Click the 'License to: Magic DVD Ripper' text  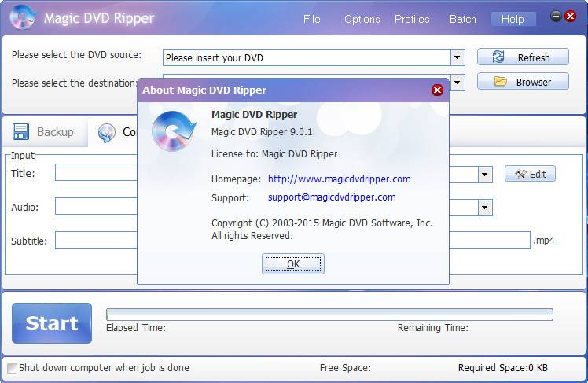point(274,154)
